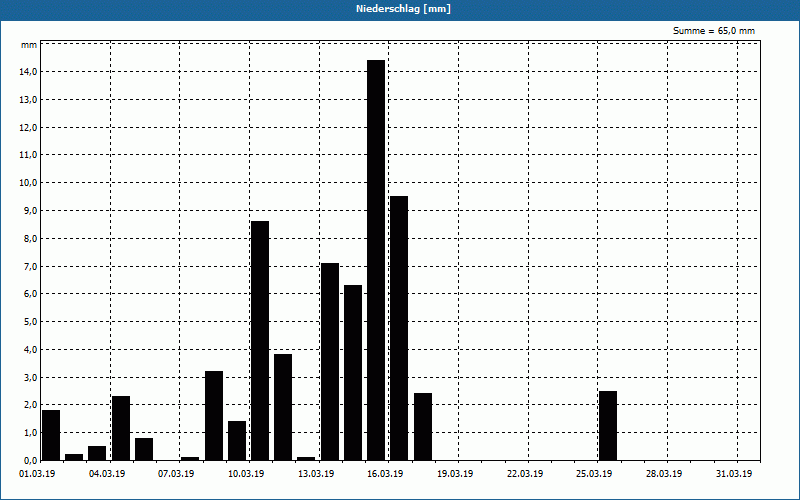Select the first bar at 01.03.19
Image resolution: width=800 pixels, height=500 pixels.
51,435
